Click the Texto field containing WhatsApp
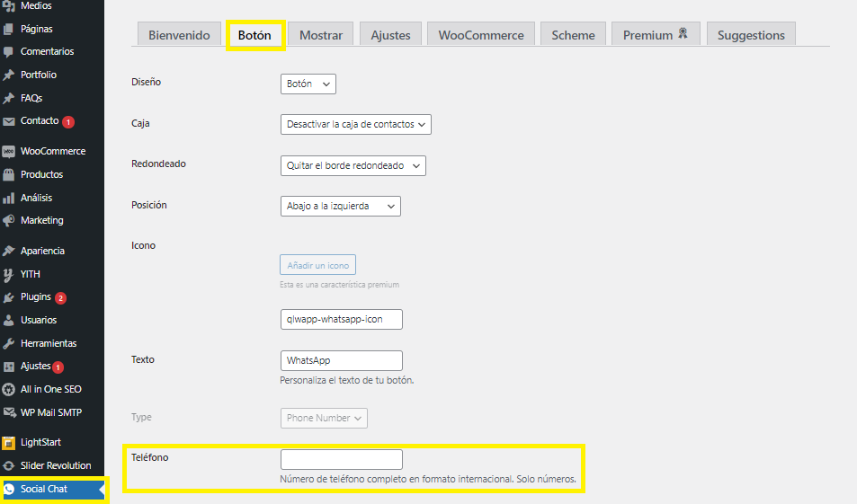Viewport: 857px width, 504px height. coord(341,360)
